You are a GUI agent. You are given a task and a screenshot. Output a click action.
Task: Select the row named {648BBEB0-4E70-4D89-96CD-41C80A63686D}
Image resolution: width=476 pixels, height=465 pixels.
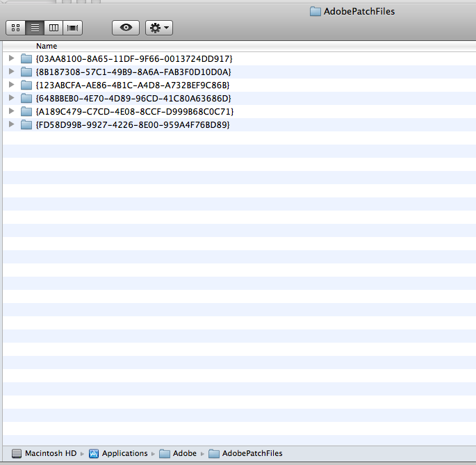click(x=239, y=99)
